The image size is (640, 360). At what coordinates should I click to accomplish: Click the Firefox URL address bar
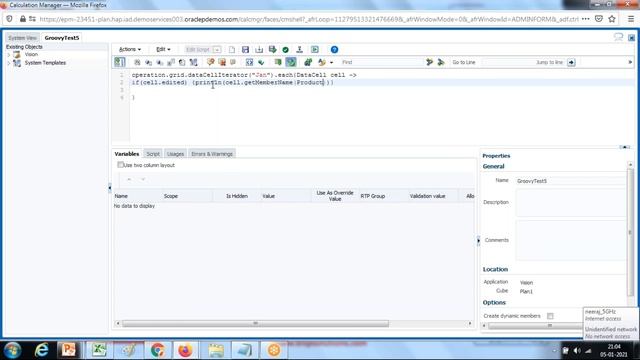point(309,19)
